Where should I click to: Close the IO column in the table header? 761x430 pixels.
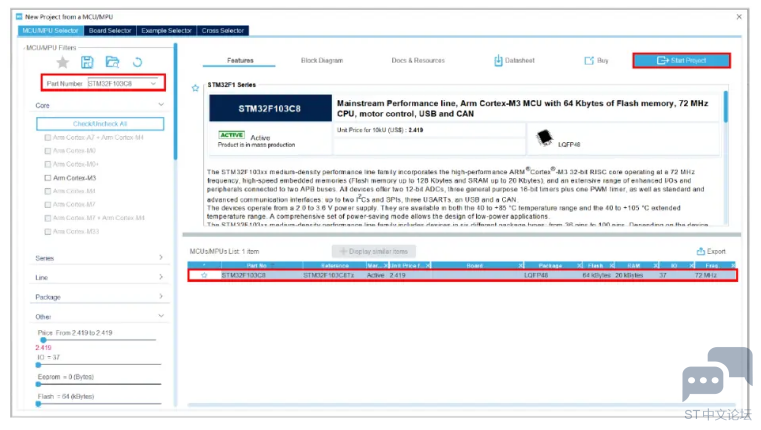692,265
